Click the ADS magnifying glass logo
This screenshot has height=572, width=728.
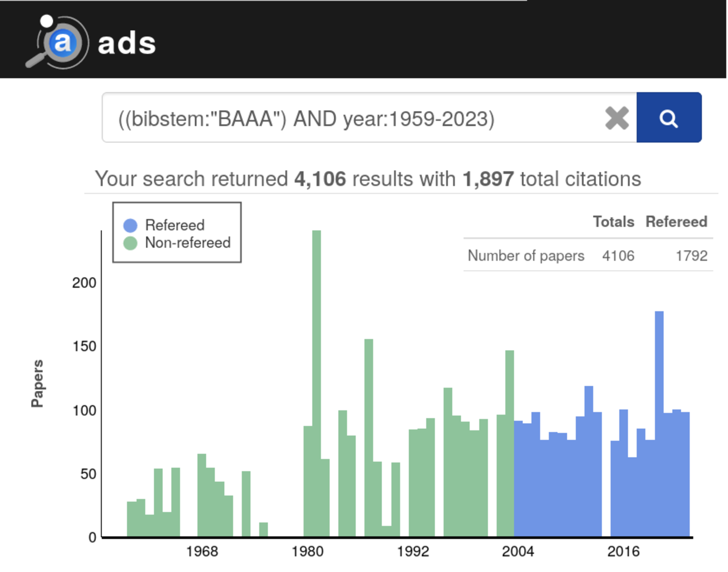tap(57, 42)
